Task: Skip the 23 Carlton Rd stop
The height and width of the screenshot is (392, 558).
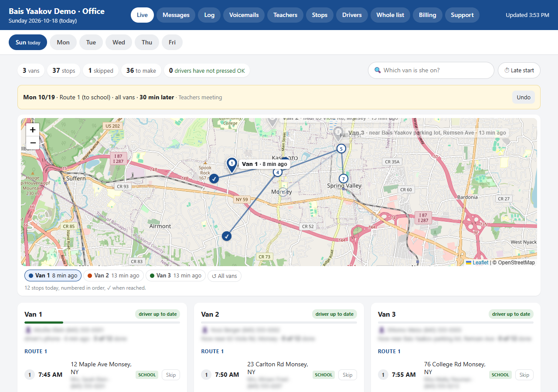Action: [x=347, y=375]
